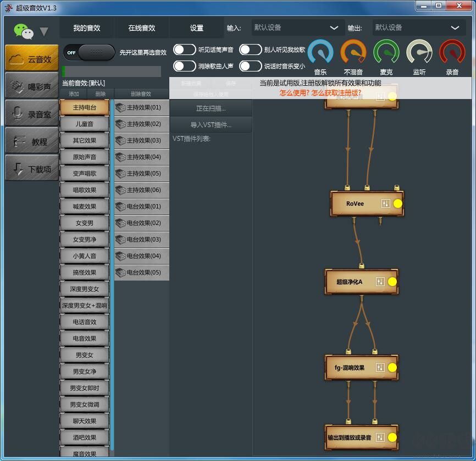
Task: Open mixer icon on 超级净化A node
Action: 380,282
